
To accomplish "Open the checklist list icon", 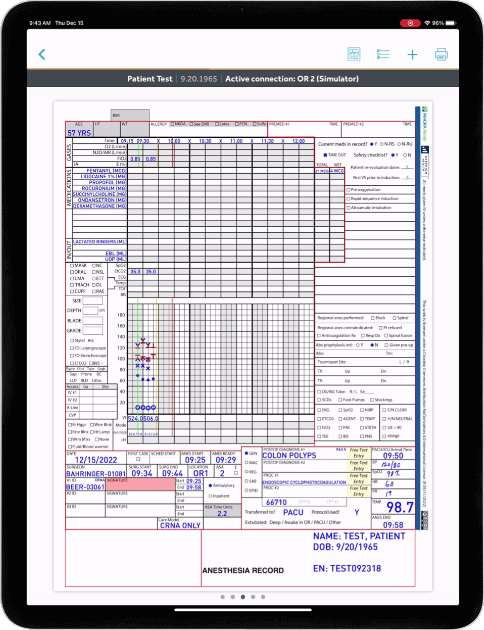I will click(x=383, y=54).
